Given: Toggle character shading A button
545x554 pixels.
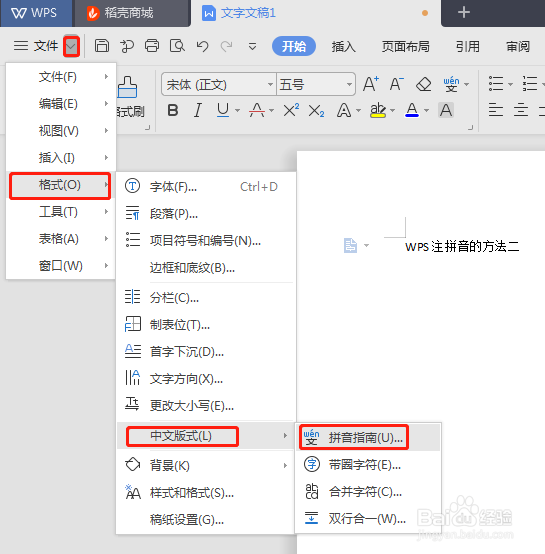Looking at the screenshot, I should coord(446,110).
